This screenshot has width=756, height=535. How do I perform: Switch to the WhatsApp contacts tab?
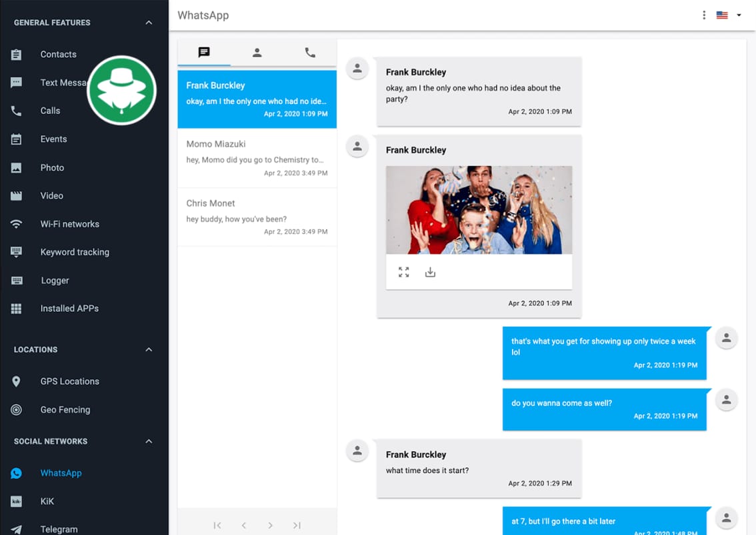tap(257, 53)
